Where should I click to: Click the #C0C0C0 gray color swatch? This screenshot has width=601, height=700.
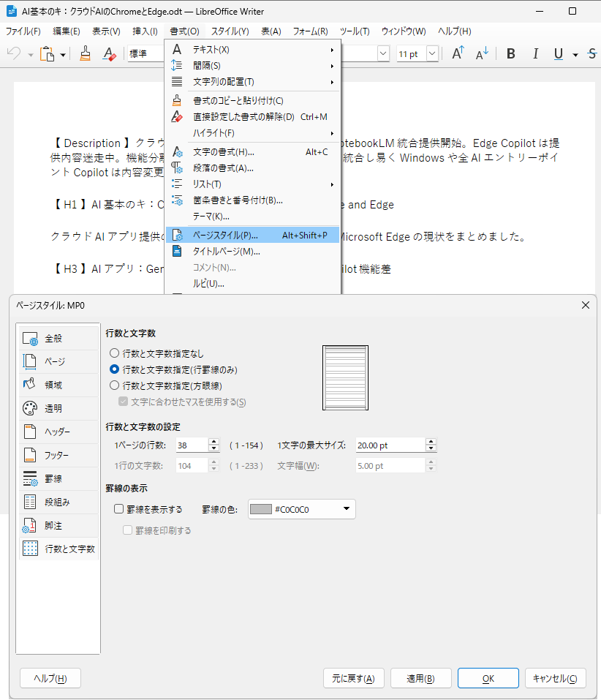[x=263, y=509]
